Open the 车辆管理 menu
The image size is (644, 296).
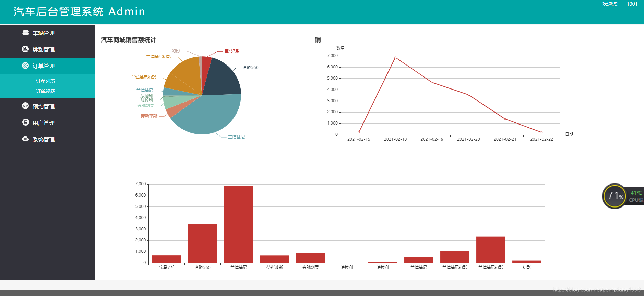click(x=48, y=33)
